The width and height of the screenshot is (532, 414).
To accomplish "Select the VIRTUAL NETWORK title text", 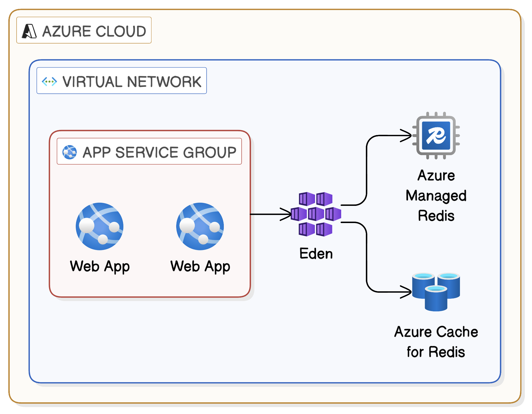I will [x=132, y=81].
